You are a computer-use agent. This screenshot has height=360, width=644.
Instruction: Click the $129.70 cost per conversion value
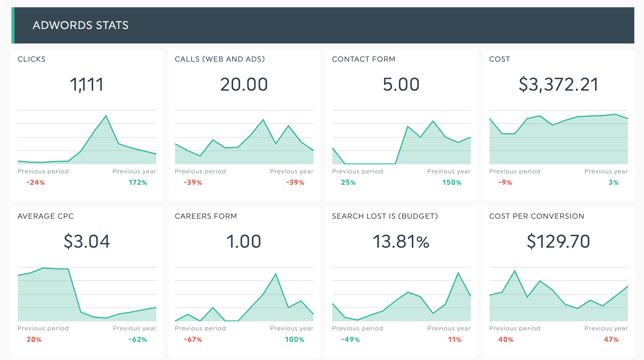pos(558,241)
